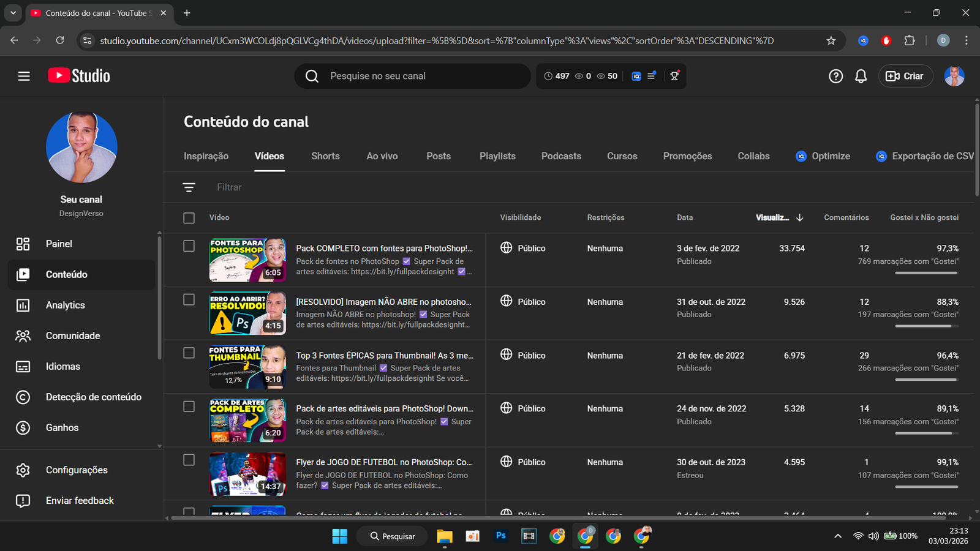Open Detecção de conteúdo page
Image resolution: width=980 pixels, height=551 pixels.
tap(93, 397)
